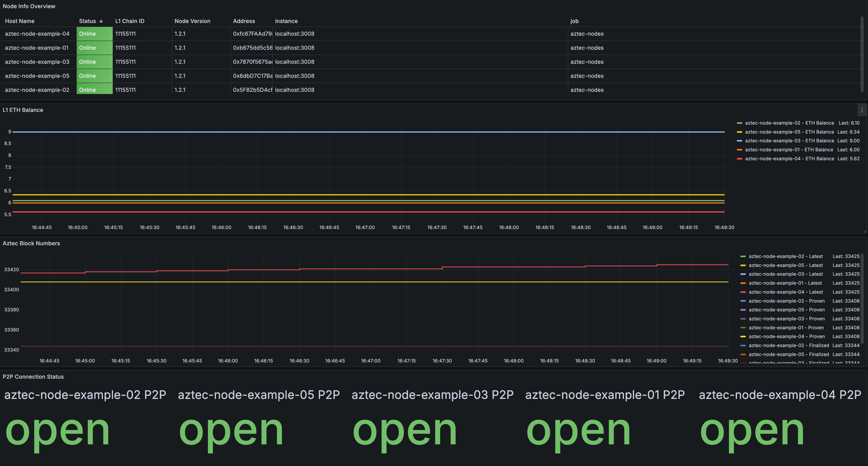
Task: Sort table by instance header
Action: (x=286, y=21)
